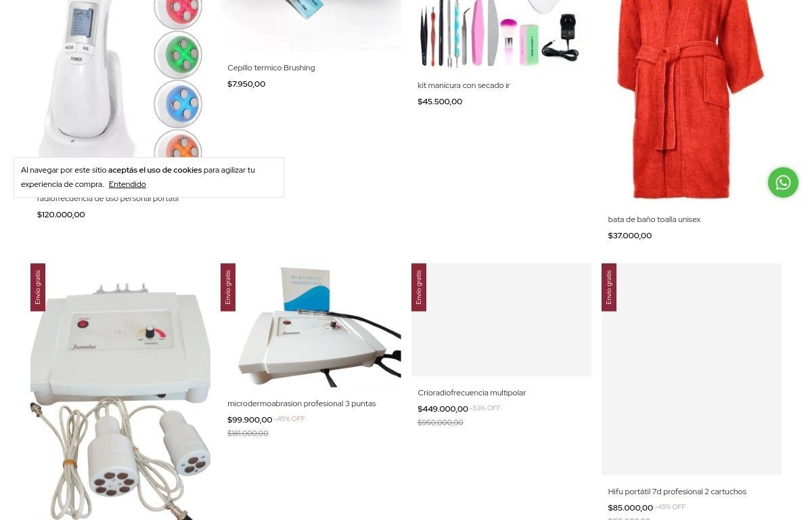Open bata de baño toalla unisex link

coord(654,219)
